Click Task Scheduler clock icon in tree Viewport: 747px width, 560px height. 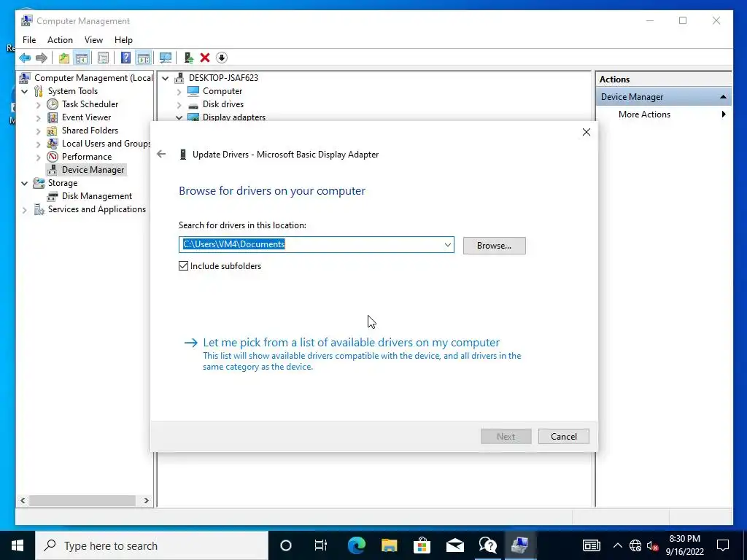pos(53,104)
